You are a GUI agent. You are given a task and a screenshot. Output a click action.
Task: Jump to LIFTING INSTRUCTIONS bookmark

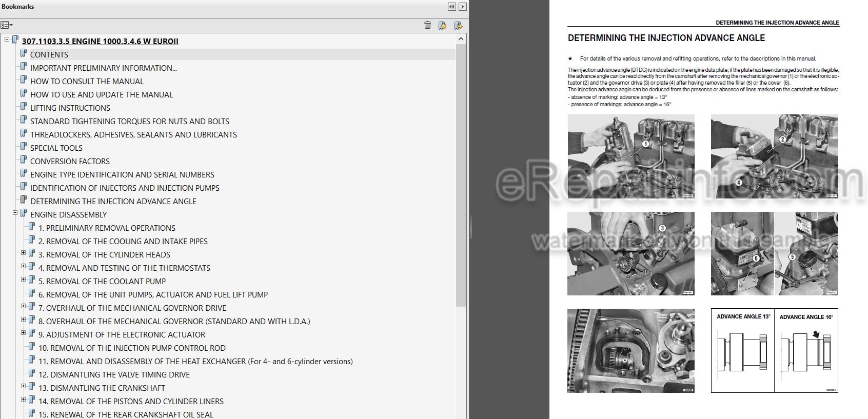coord(70,108)
